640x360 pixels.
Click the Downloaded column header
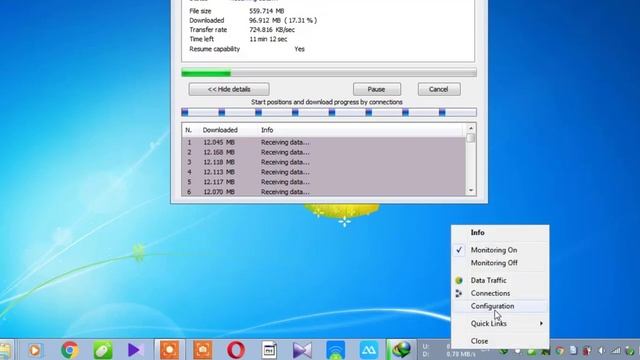coord(220,130)
